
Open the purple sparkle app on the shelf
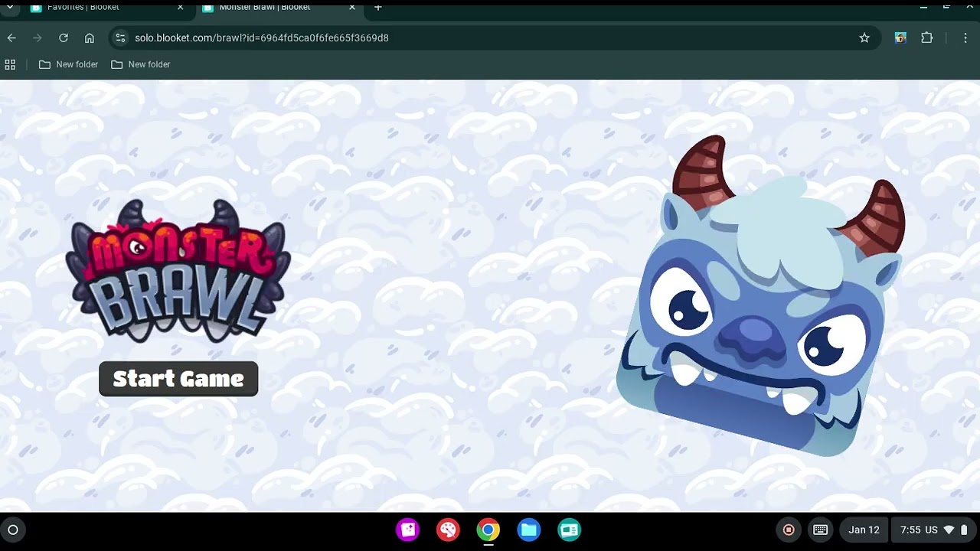click(407, 530)
